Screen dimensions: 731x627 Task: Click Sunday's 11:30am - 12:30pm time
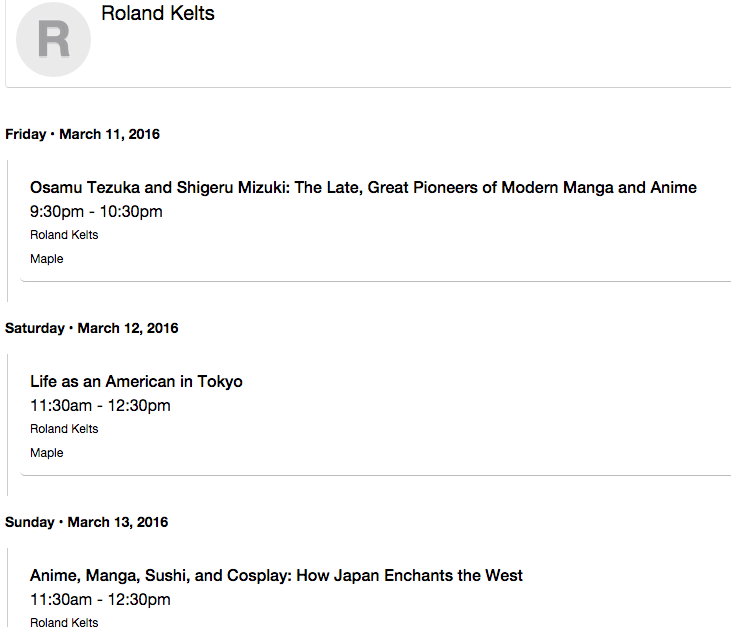(x=100, y=599)
